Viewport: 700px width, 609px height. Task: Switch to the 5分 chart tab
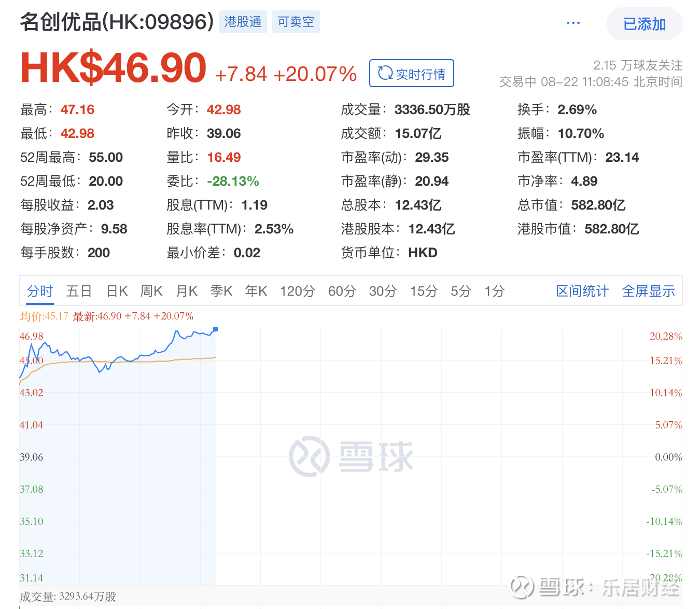click(x=460, y=291)
